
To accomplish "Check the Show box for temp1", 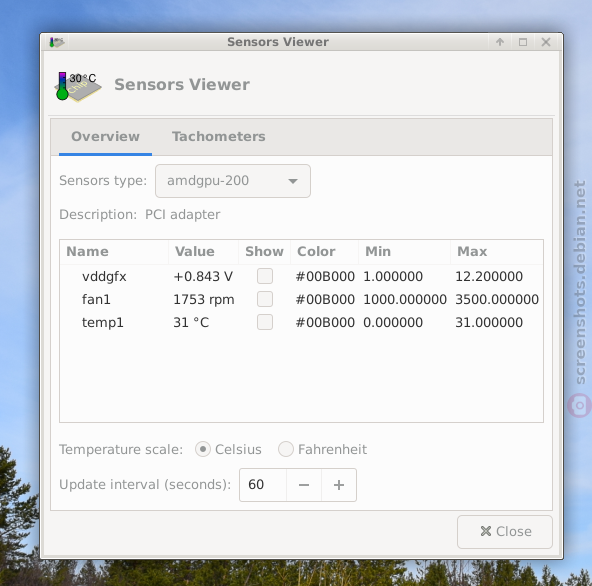I will (x=265, y=322).
